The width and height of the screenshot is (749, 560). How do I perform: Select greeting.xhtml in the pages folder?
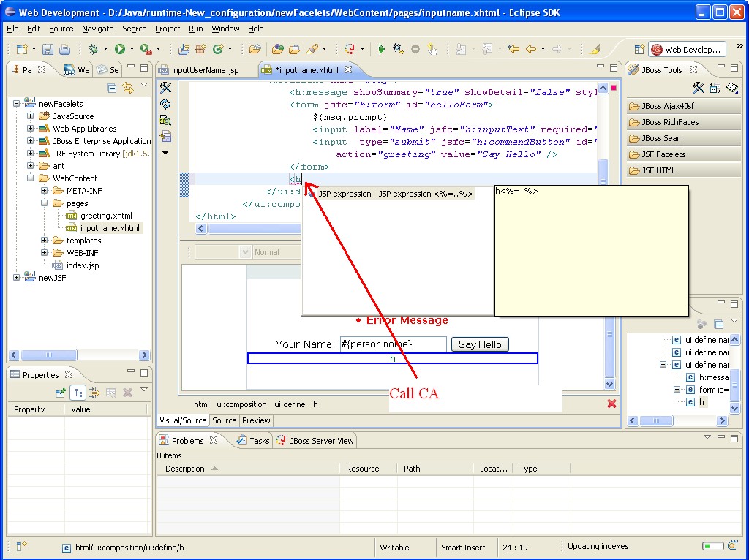point(106,216)
